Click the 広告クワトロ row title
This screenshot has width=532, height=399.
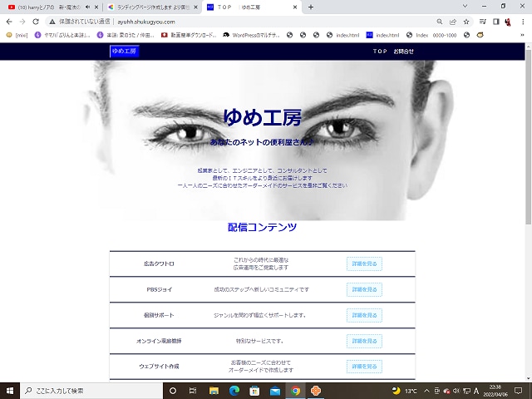[159, 264]
